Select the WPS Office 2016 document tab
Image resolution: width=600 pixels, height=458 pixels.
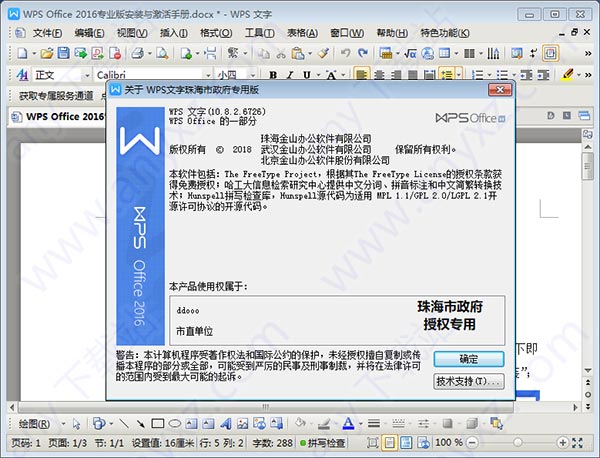[x=57, y=116]
